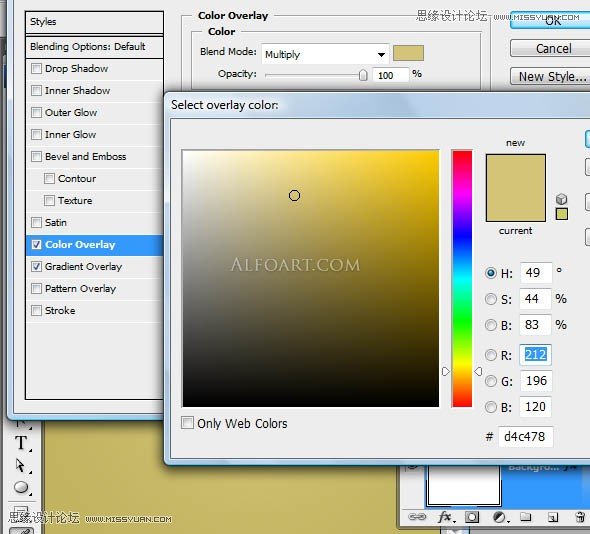Select the Blue B radio button
This screenshot has height=534, width=590.
[491, 407]
